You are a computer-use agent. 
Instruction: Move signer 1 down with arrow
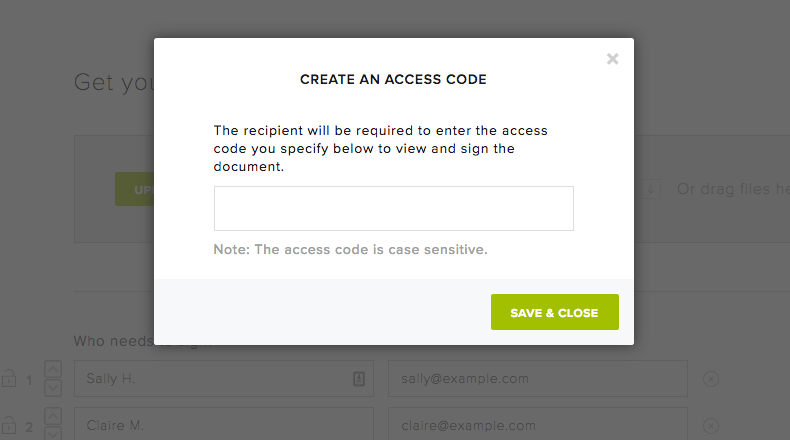coord(54,388)
